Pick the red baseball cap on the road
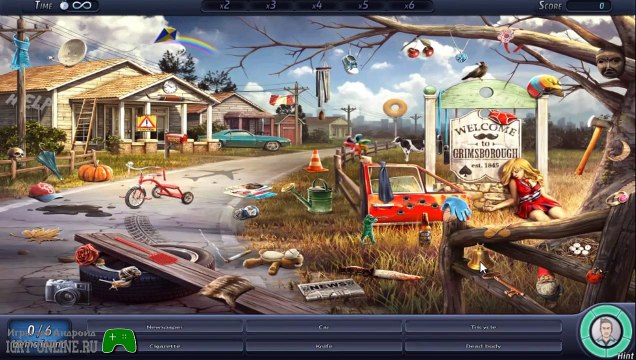 pos(45,192)
